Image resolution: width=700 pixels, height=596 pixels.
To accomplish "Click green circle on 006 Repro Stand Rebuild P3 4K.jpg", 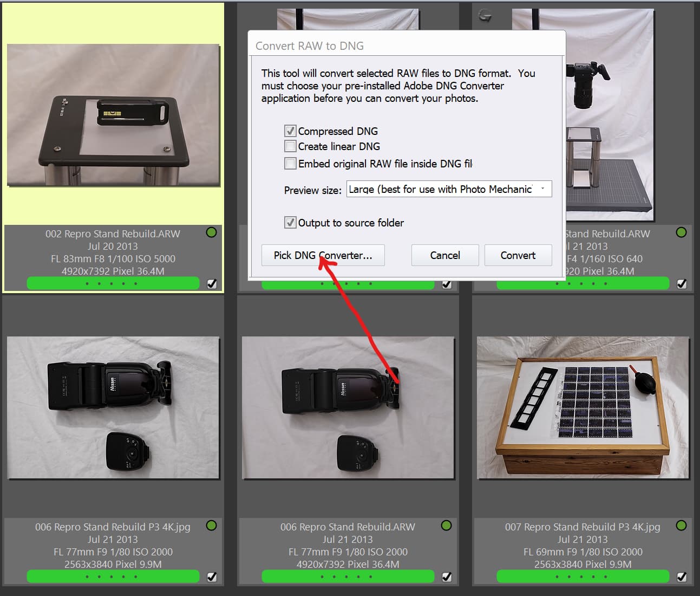I will tap(212, 526).
